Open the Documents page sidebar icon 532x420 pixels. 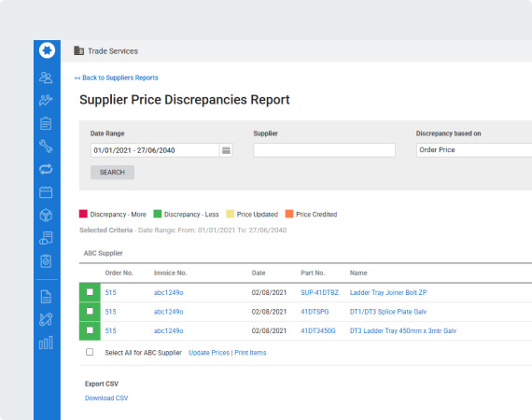[x=46, y=297]
